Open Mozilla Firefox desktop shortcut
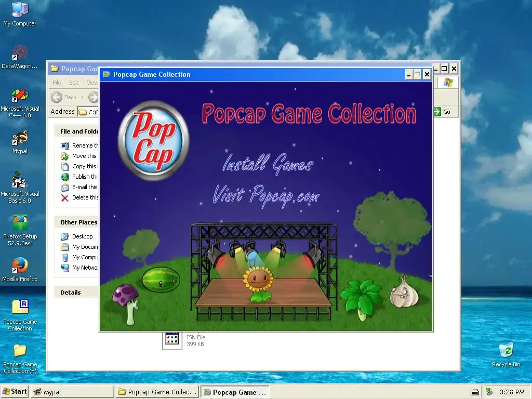532x399 pixels. point(20,270)
